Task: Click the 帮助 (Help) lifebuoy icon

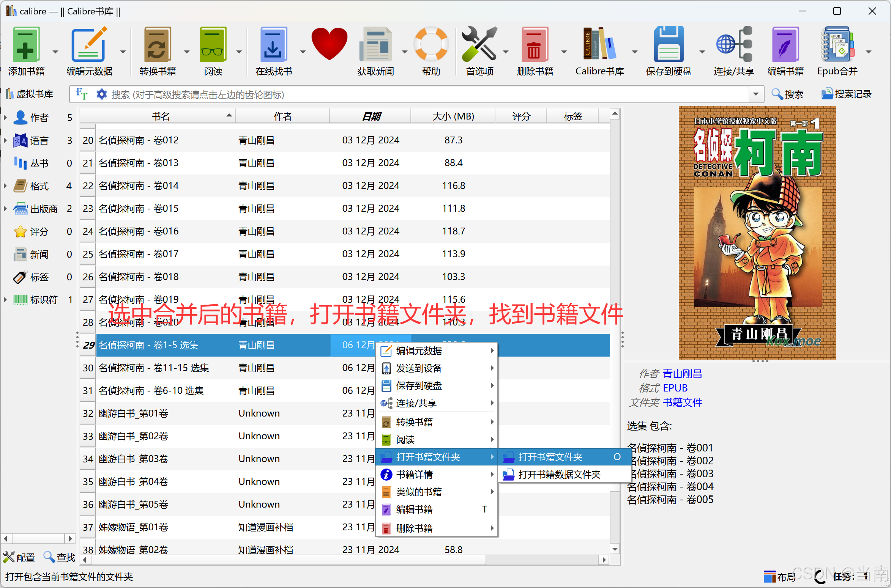Action: (431, 44)
